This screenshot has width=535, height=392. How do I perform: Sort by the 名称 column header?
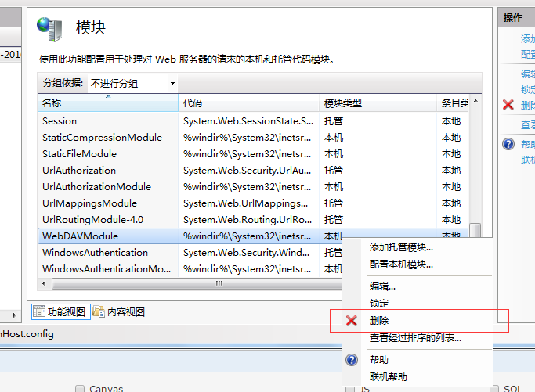107,103
